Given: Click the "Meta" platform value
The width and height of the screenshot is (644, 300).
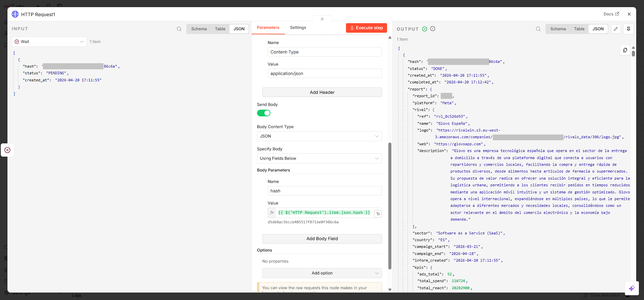Looking at the screenshot, I should pos(447,103).
